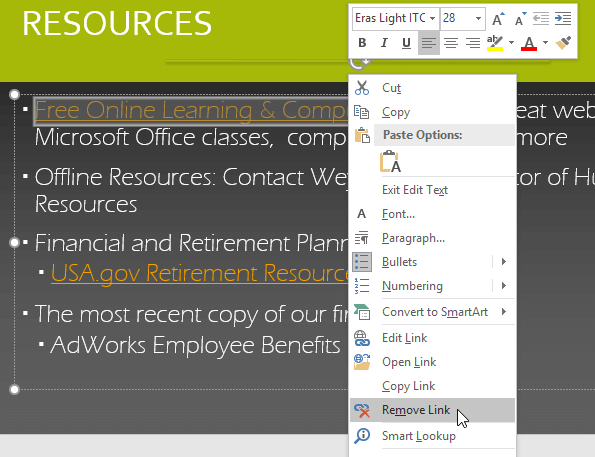Viewport: 595px width, 457px height.
Task: Apply yellow text highlight color
Action: point(495,43)
